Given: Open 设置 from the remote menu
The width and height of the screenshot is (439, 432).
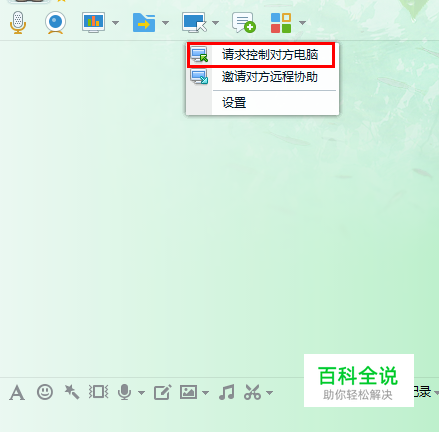Looking at the screenshot, I should [263, 103].
